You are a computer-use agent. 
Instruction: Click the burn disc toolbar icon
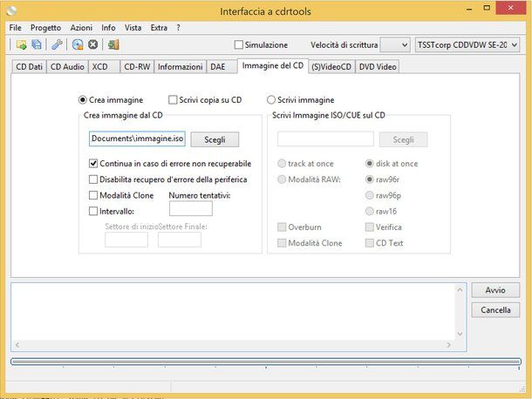coord(78,44)
